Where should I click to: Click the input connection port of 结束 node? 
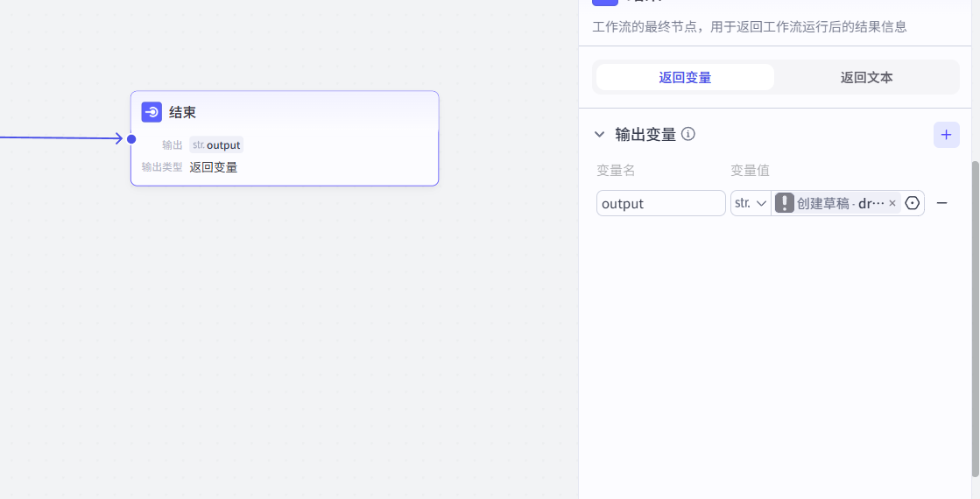coord(131,138)
